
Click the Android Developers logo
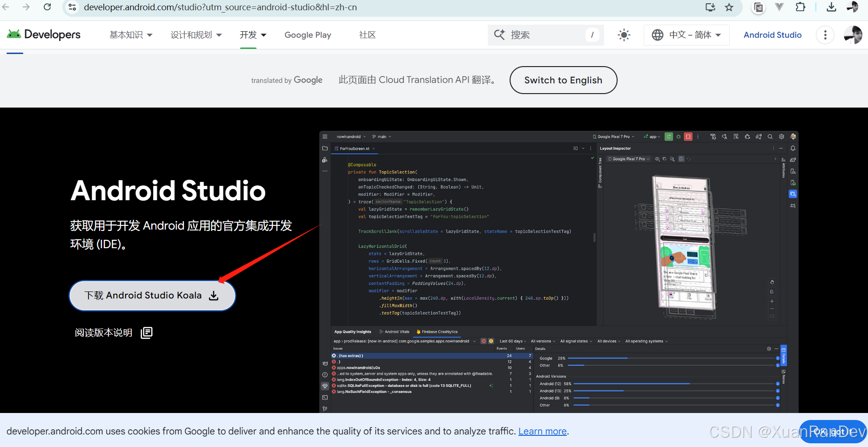coord(43,34)
